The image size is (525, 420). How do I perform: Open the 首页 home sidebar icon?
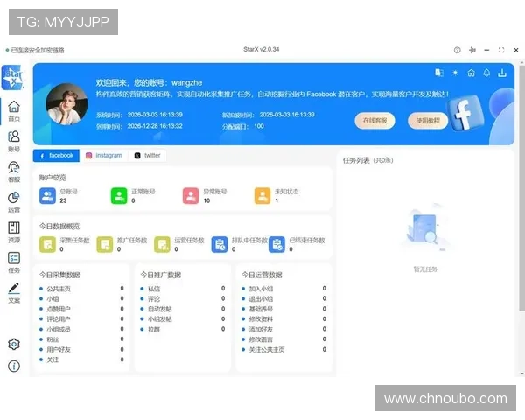coord(14,111)
